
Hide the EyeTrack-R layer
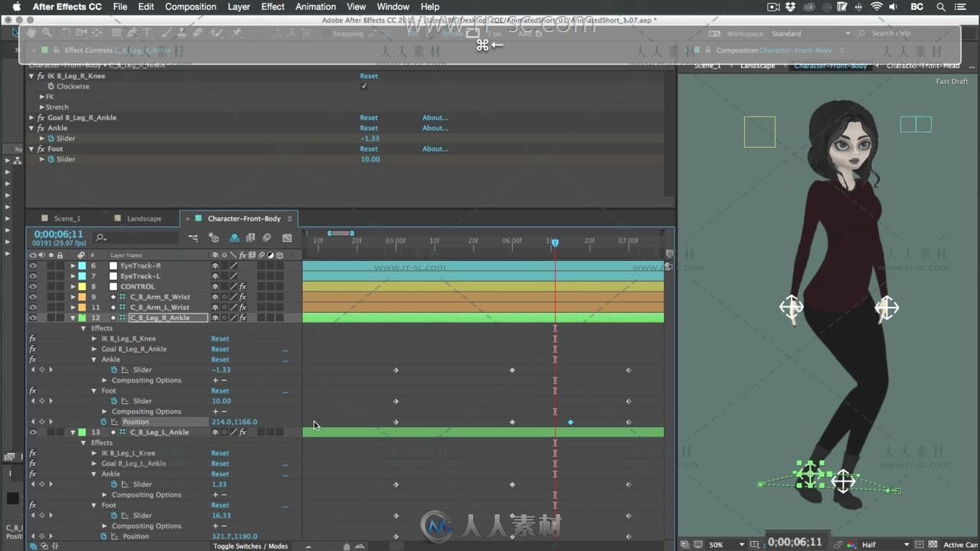[33, 266]
